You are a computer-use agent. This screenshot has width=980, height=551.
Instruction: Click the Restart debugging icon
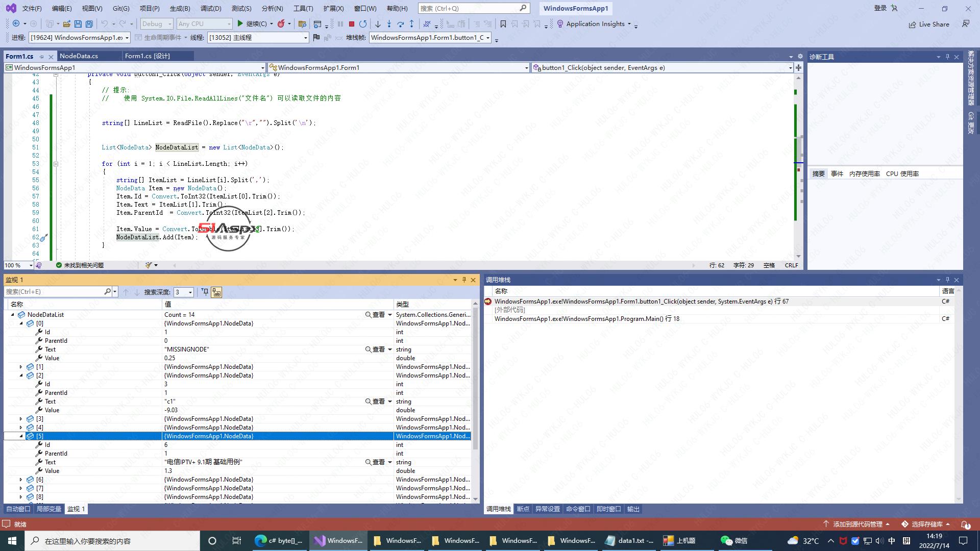point(363,24)
